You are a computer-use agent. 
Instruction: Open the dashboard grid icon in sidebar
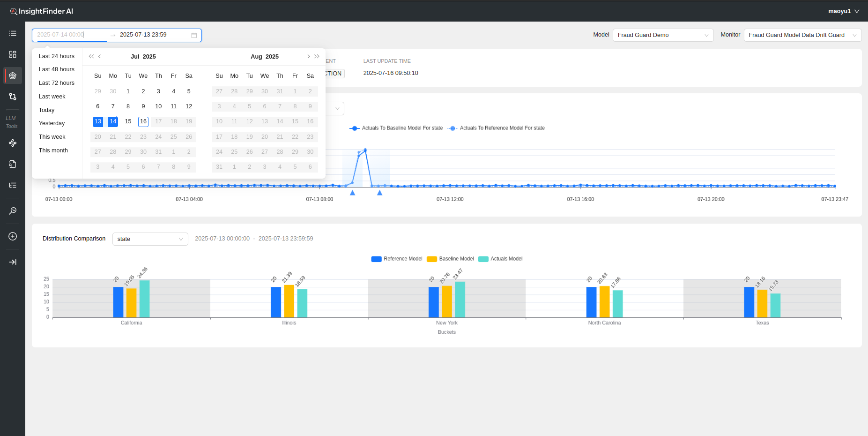pyautogui.click(x=13, y=54)
